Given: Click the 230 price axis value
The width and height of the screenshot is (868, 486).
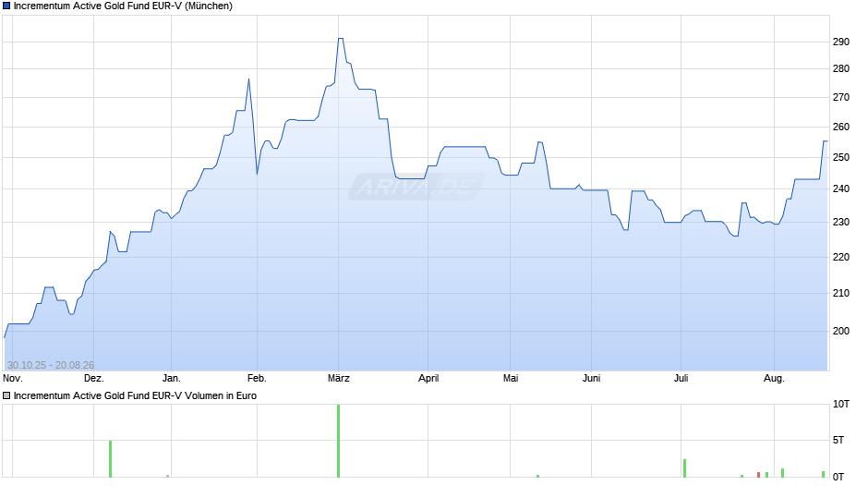Looking at the screenshot, I should point(841,223).
